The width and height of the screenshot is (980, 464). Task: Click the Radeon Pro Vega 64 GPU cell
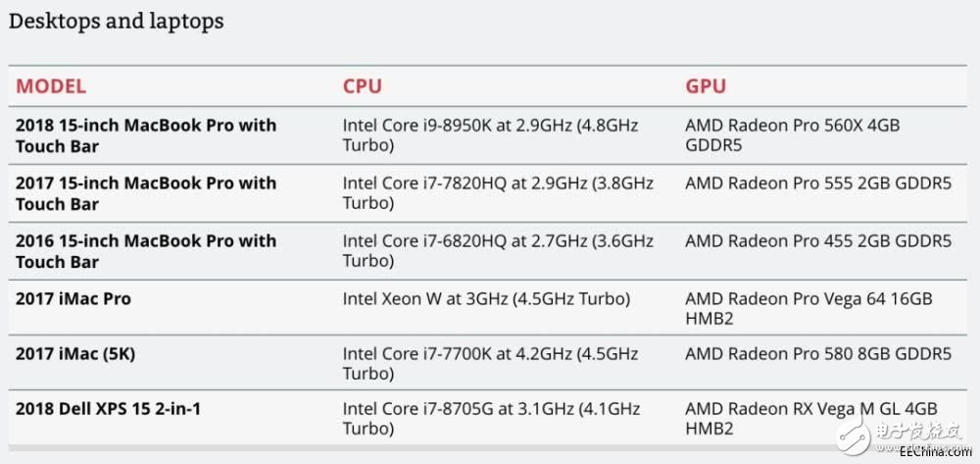tap(808, 308)
